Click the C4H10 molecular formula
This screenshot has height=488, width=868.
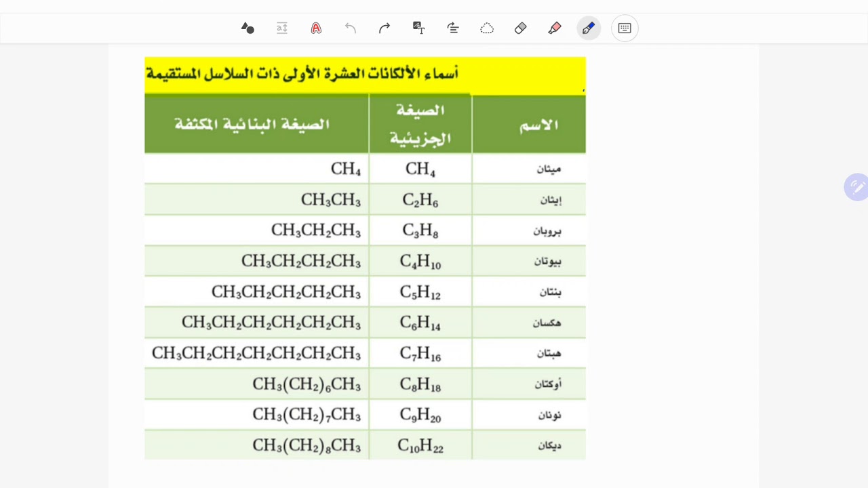[420, 262]
